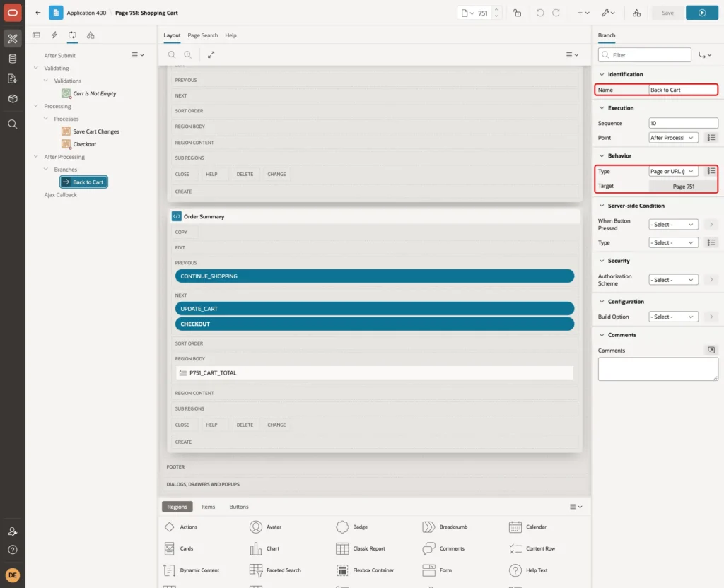Select the P751_CART_TOTAL item

(x=375, y=373)
